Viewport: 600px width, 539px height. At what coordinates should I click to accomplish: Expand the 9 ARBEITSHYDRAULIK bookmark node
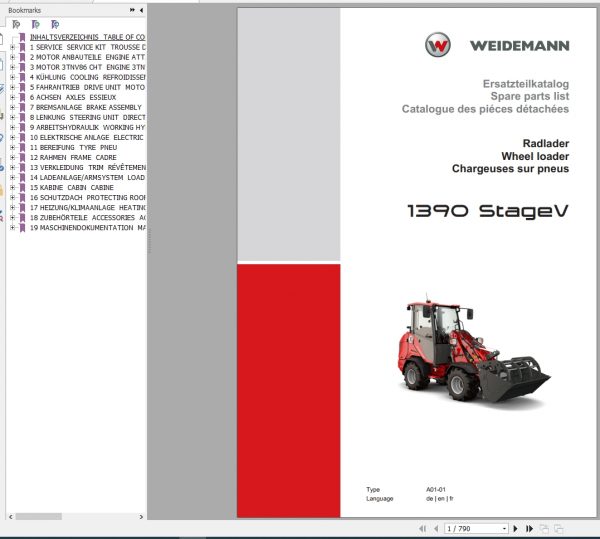12,127
